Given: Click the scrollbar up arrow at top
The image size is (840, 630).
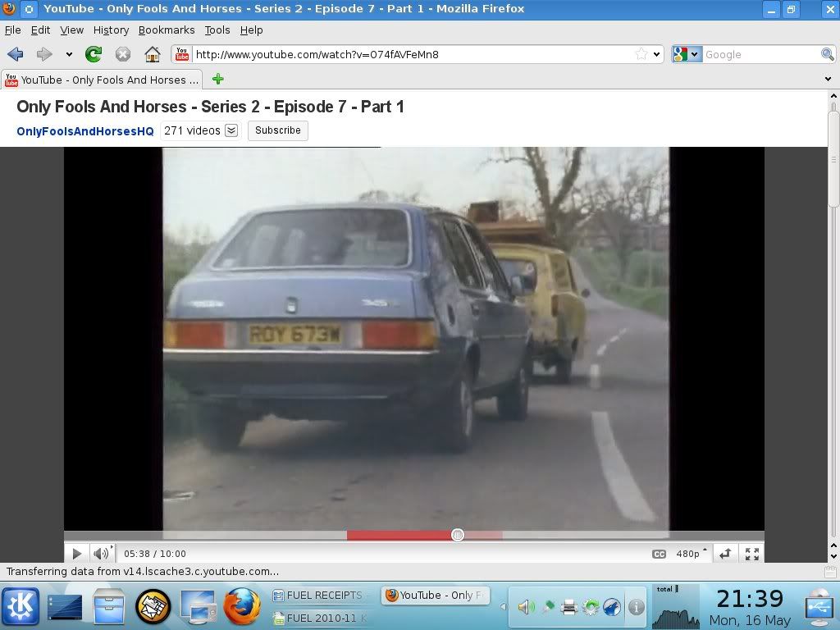Looking at the screenshot, I should coord(833,97).
